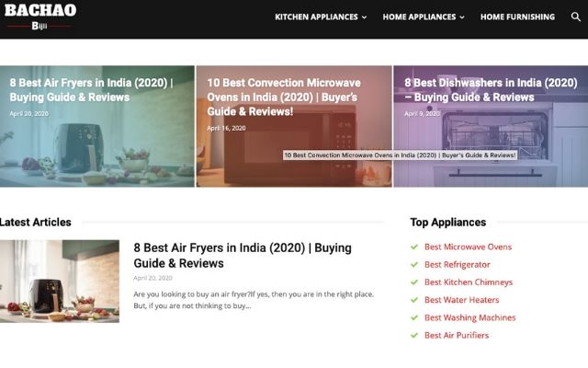Screen dimensions: 588x368
Task: Expand the Home Appliances dropdown arrow
Action: 462,17
